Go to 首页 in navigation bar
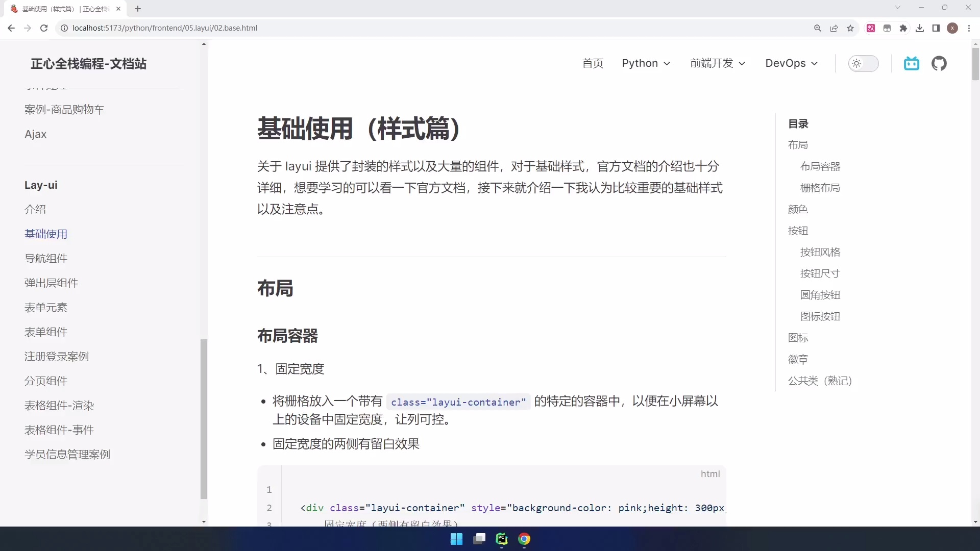 [x=593, y=63]
